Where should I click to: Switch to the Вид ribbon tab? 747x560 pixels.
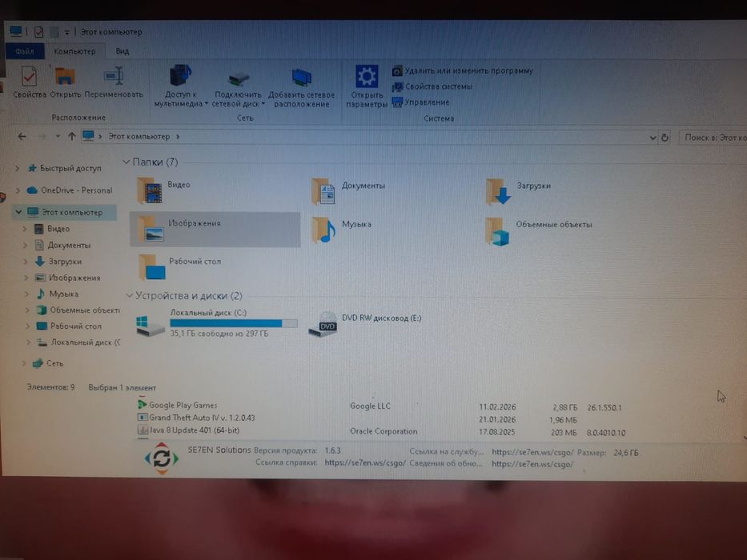click(122, 51)
